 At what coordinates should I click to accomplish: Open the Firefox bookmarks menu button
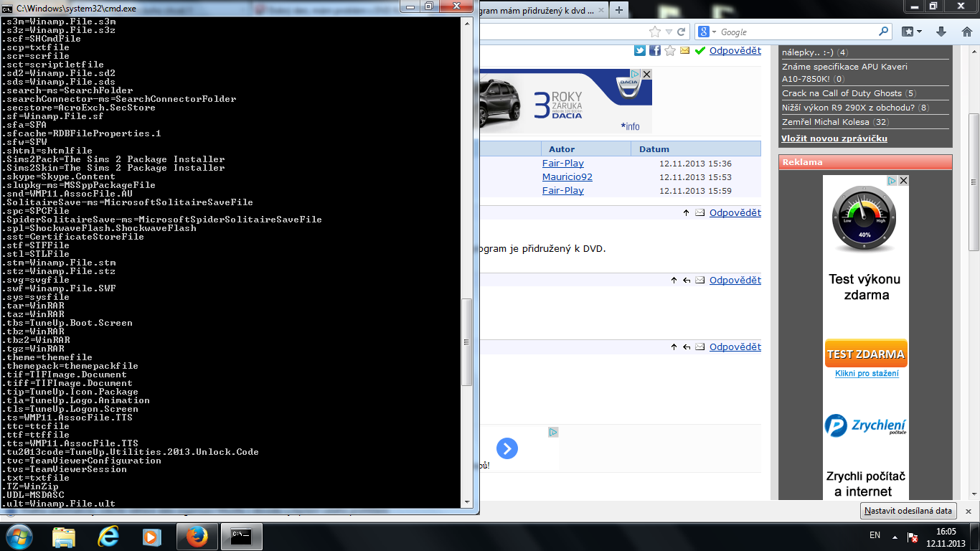coord(913,32)
